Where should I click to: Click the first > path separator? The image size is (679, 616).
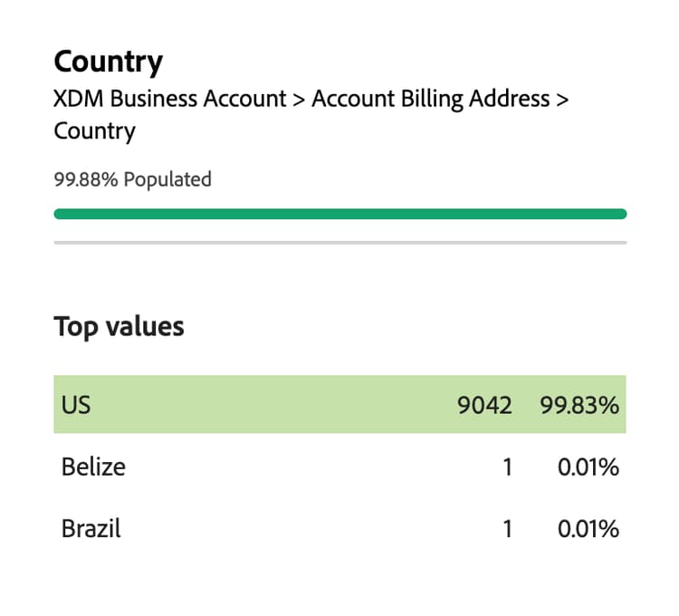298,98
